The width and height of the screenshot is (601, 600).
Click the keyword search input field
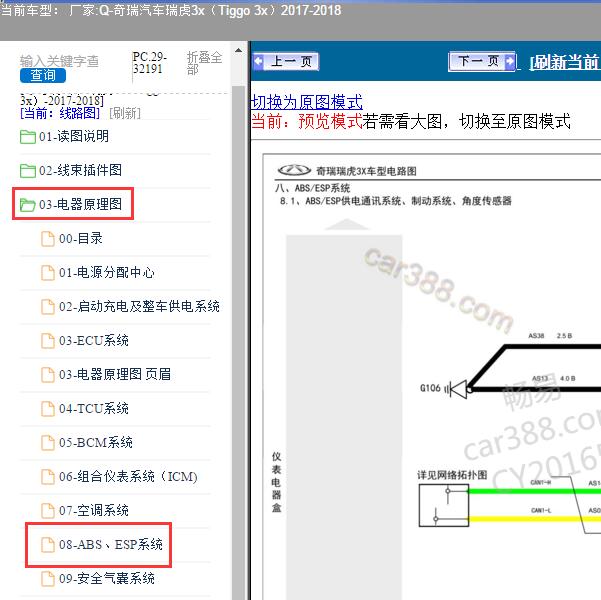(59, 61)
